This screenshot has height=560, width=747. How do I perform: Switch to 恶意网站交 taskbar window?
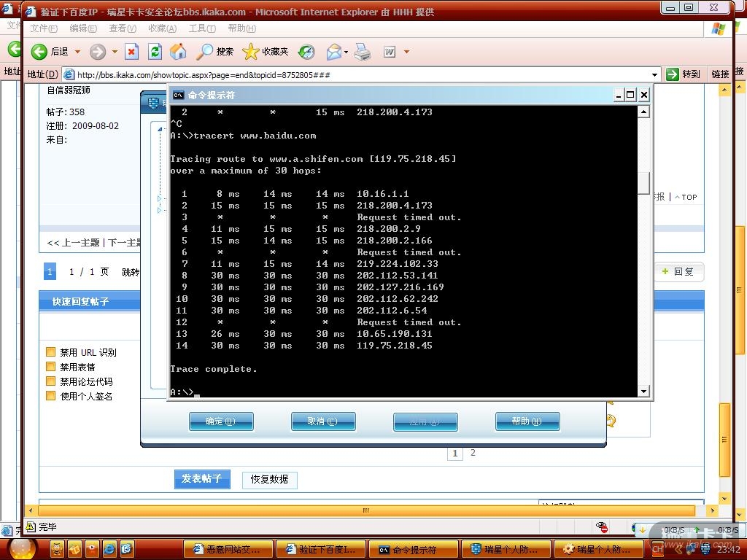coord(228,549)
